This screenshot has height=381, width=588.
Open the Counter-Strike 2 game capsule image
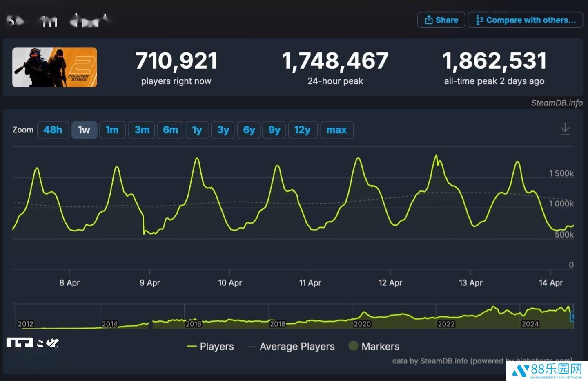54,67
